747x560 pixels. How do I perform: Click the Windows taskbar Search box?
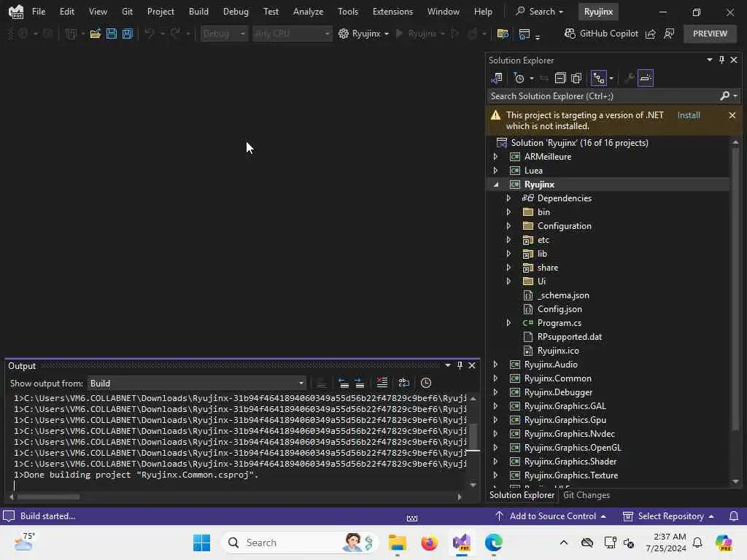pos(300,542)
